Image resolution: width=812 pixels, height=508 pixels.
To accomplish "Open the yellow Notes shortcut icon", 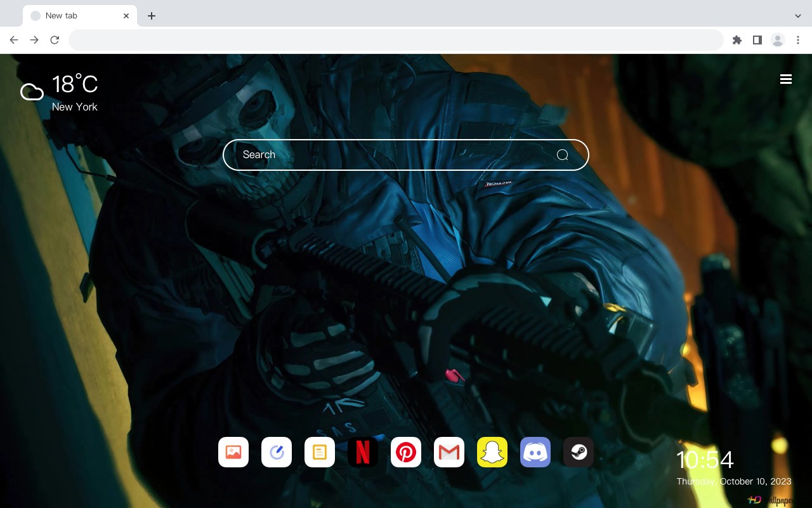I will [x=320, y=452].
